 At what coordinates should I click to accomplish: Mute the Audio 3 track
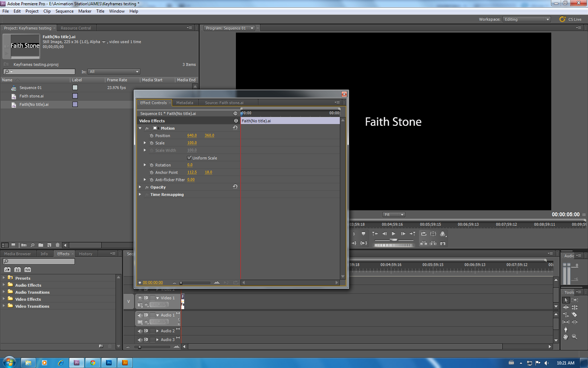(x=140, y=340)
